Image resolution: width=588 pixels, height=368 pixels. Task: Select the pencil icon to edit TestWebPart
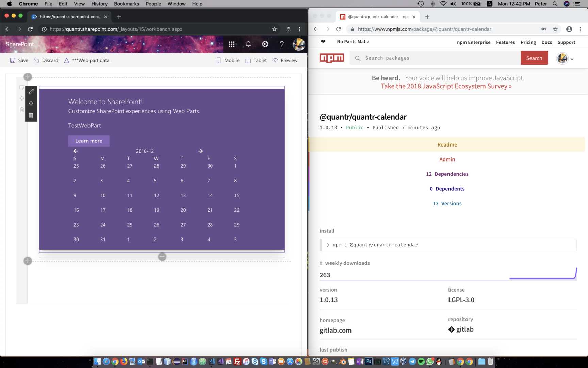31,91
